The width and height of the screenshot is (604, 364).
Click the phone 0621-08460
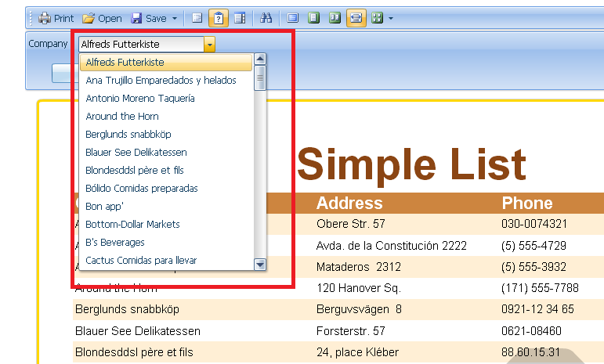[x=532, y=331]
